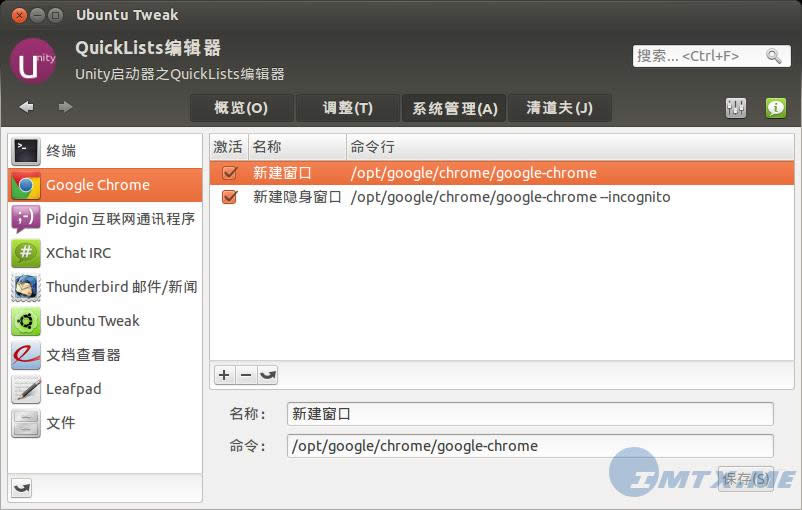Screen dimensions: 802x510
Task: Click the 保存(S) save button
Action: pyautogui.click(x=746, y=479)
